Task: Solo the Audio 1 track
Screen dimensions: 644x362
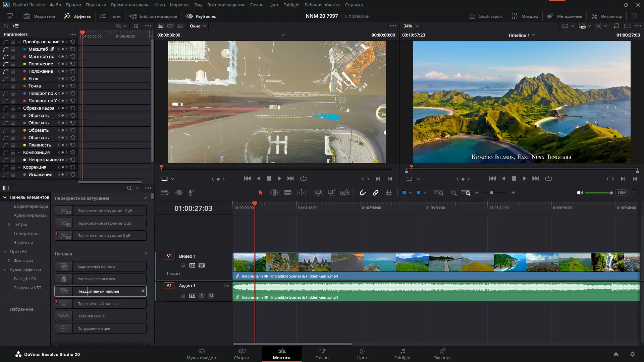Action: [202, 296]
